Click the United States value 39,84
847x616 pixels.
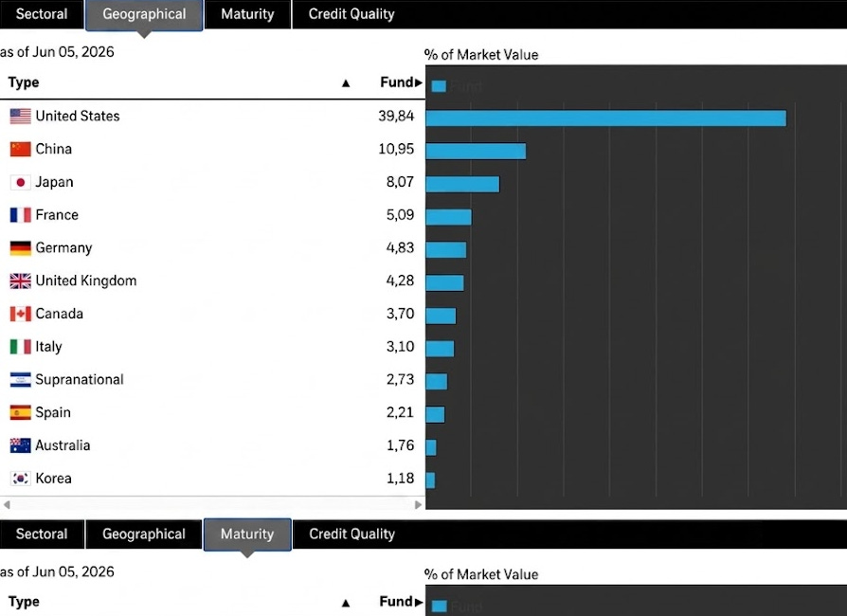coord(396,117)
